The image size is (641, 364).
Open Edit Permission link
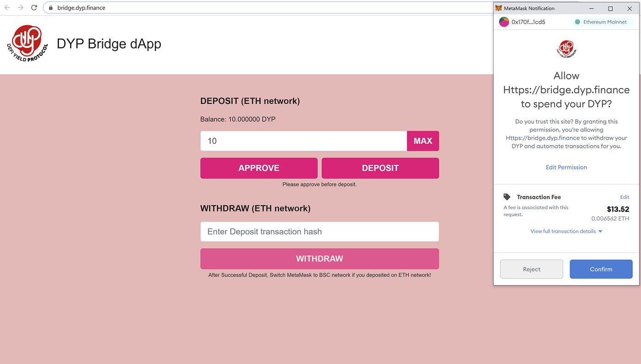pos(566,168)
